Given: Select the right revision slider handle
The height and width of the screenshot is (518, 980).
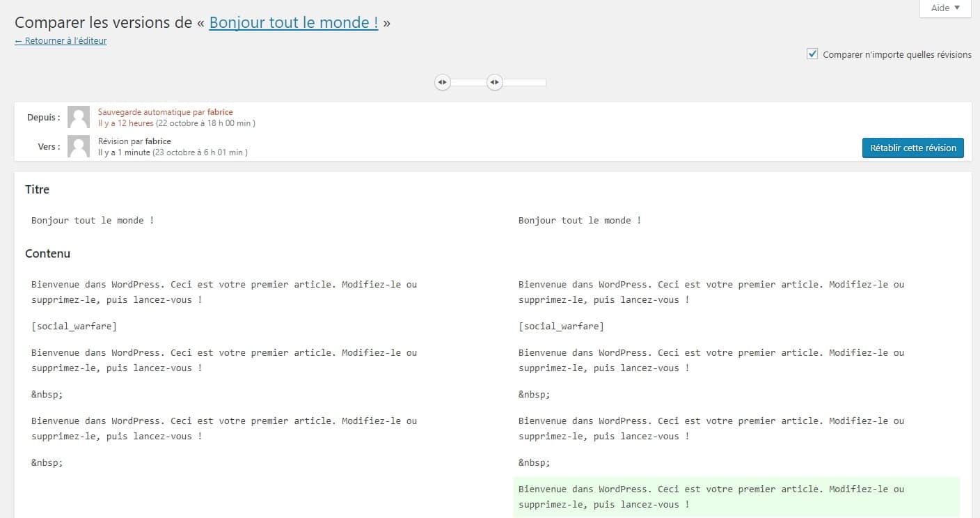Looking at the screenshot, I should pyautogui.click(x=495, y=82).
